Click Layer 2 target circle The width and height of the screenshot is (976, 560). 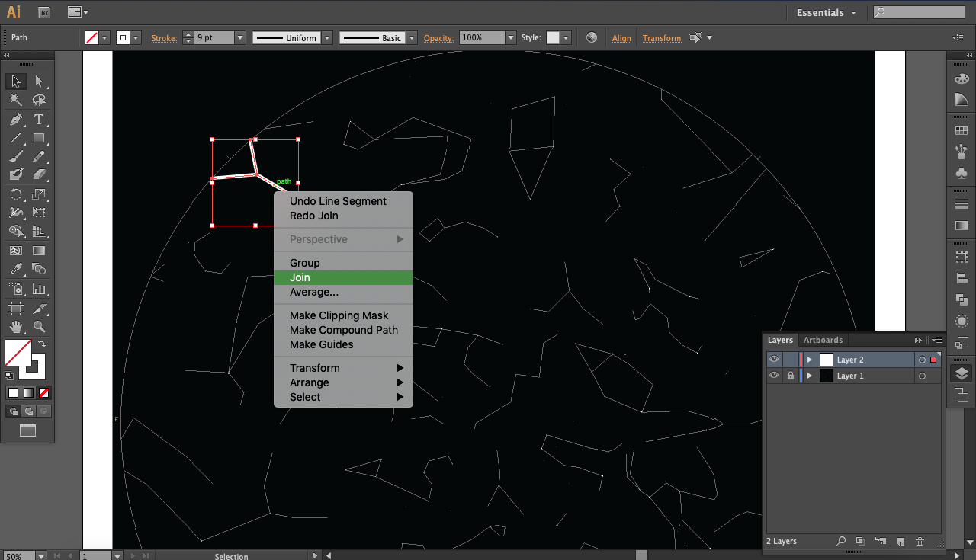922,360
